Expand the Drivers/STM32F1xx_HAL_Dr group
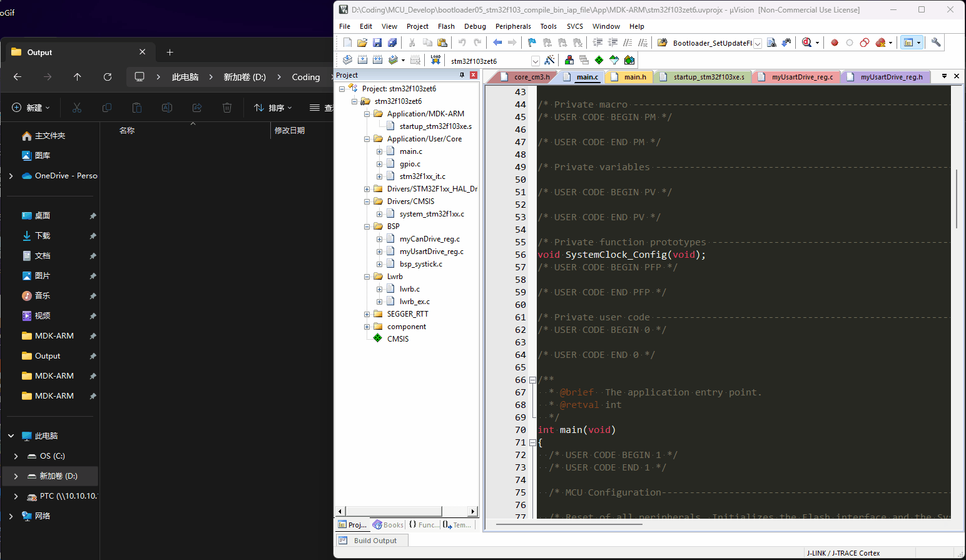Image resolution: width=966 pixels, height=560 pixels. [367, 189]
